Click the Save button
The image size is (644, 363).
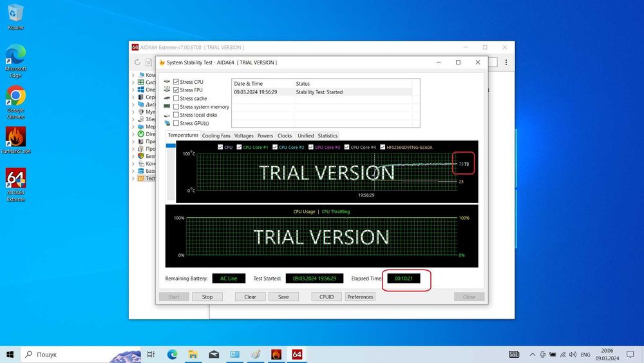[x=283, y=297]
